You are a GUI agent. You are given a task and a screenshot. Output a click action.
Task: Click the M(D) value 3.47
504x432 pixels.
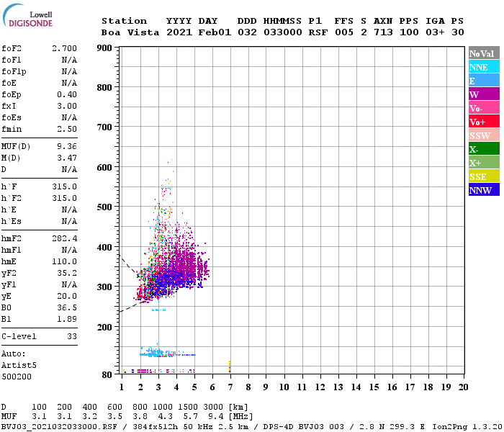click(67, 158)
